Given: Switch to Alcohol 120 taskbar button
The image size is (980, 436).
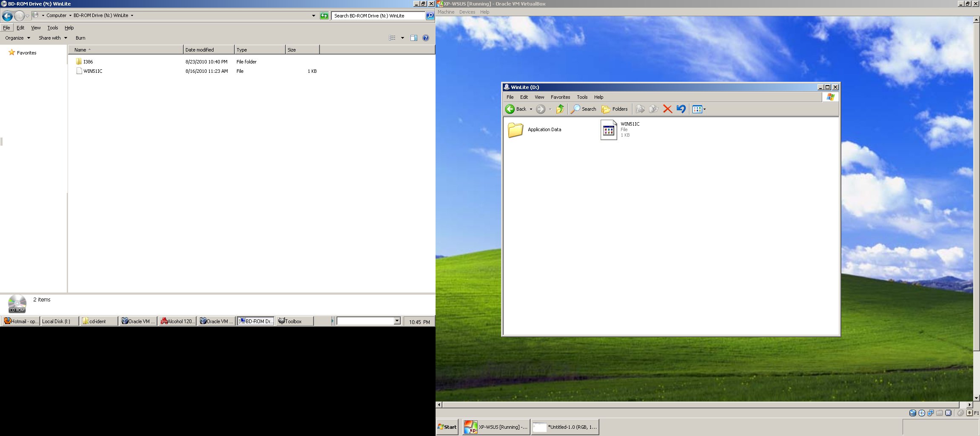Looking at the screenshot, I should click(177, 321).
